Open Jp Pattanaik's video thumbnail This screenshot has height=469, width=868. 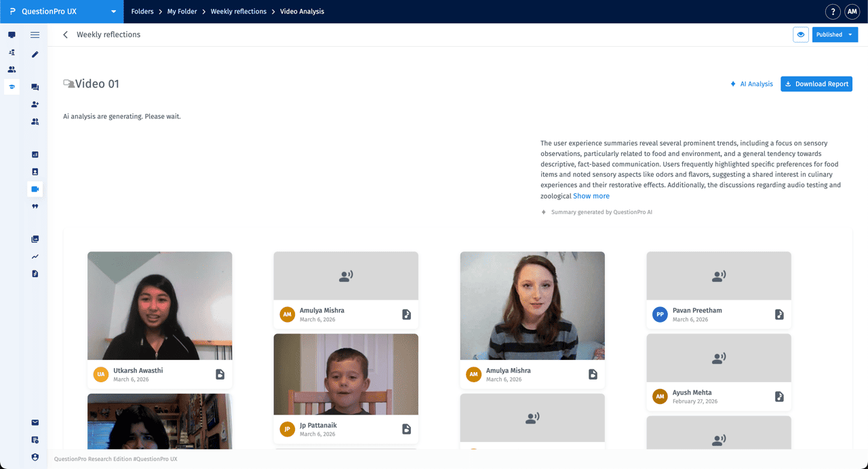[346, 373]
